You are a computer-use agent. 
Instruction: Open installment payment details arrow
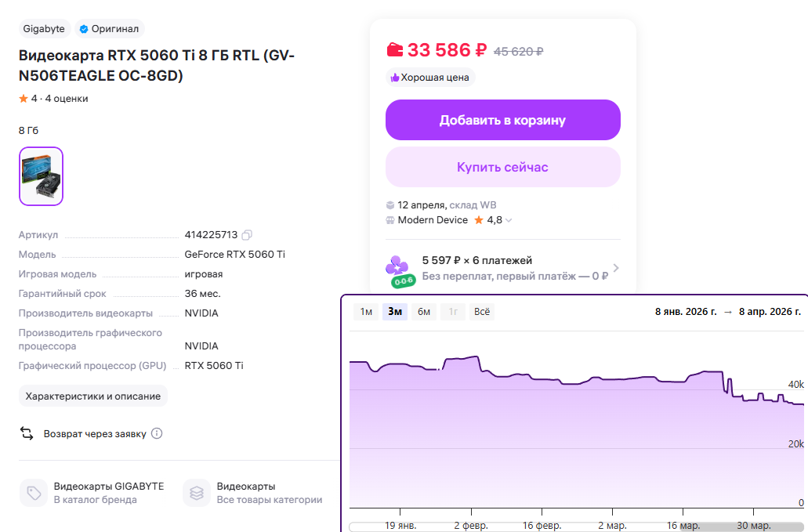point(616,268)
